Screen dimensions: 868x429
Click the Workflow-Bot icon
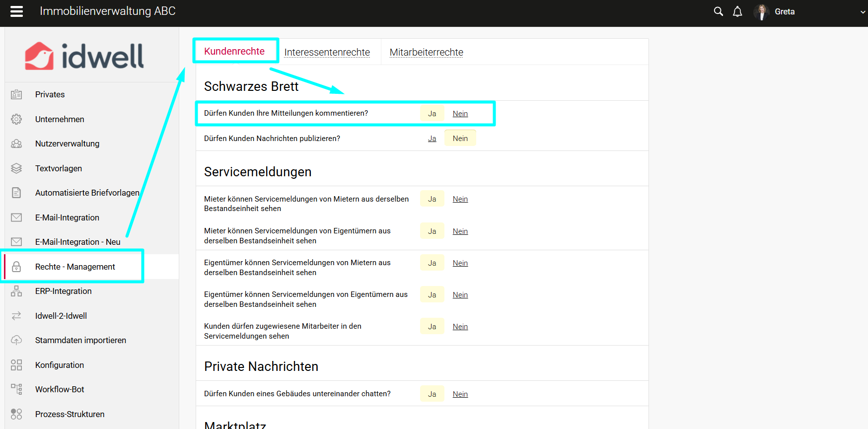pyautogui.click(x=16, y=389)
